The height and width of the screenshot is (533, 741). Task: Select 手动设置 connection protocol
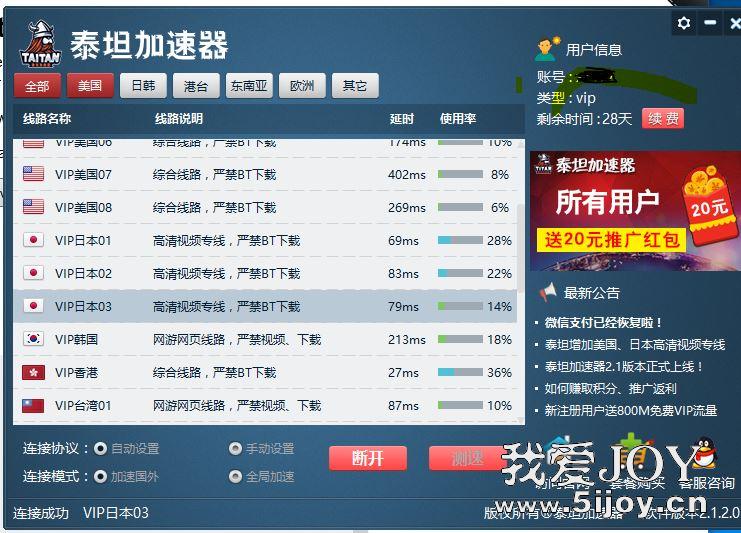[235, 448]
